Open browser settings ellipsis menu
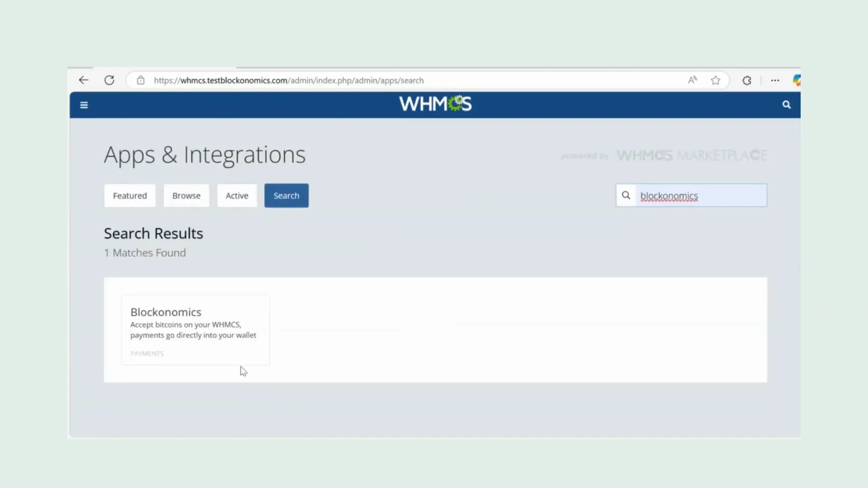Viewport: 868px width, 488px height. [775, 80]
